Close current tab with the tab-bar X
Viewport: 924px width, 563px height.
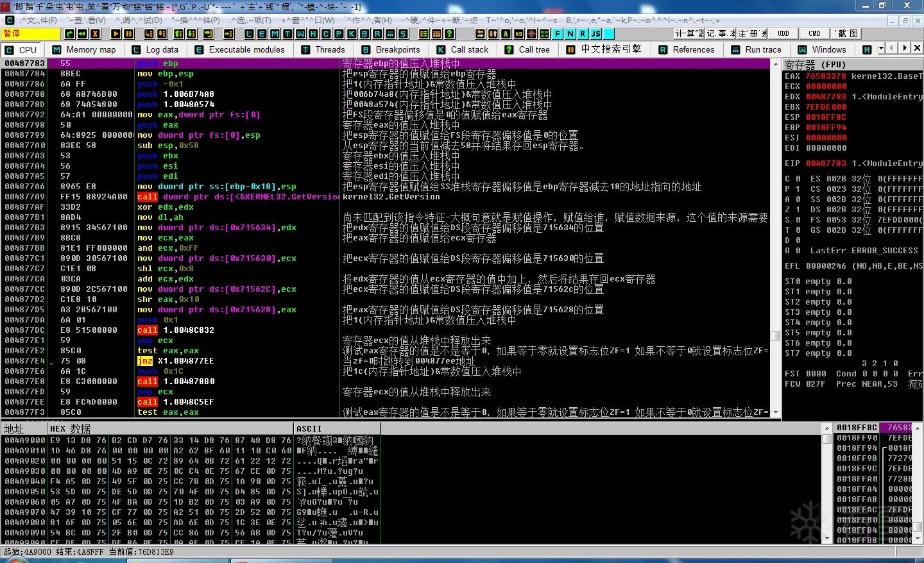917,49
